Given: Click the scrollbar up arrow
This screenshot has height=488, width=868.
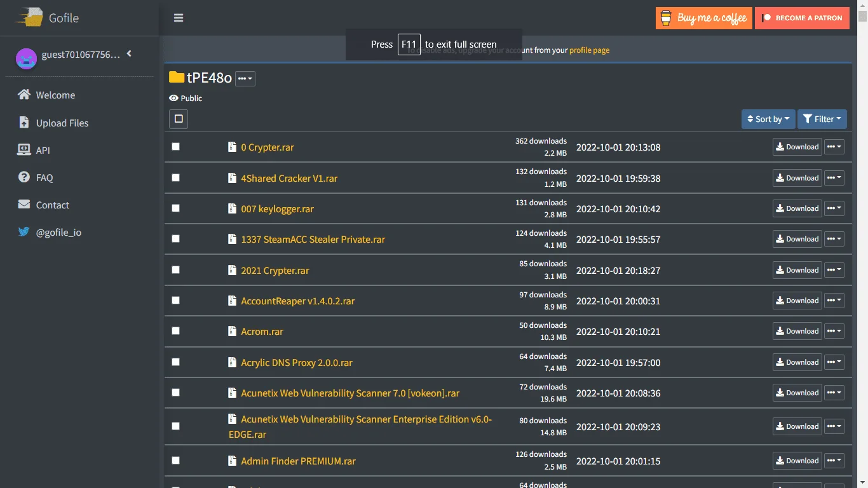Looking at the screenshot, I should 862,5.
